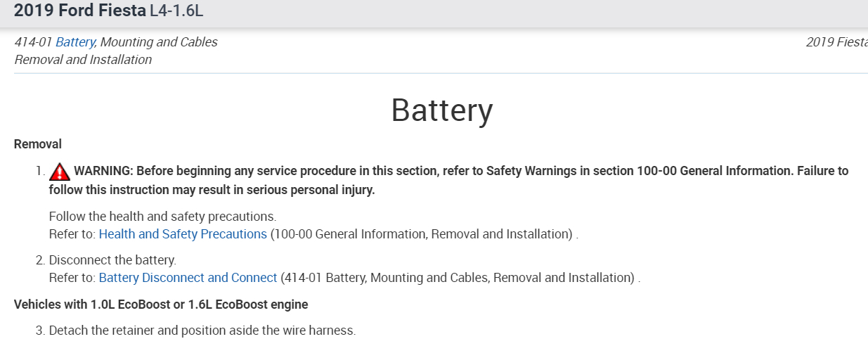Click the 2019 Fiesta text at top right

pyautogui.click(x=836, y=42)
